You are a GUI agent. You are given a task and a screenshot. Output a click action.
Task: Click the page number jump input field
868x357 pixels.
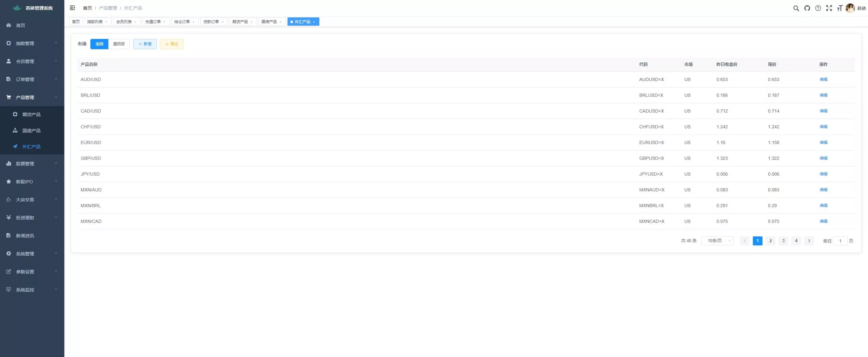point(840,241)
